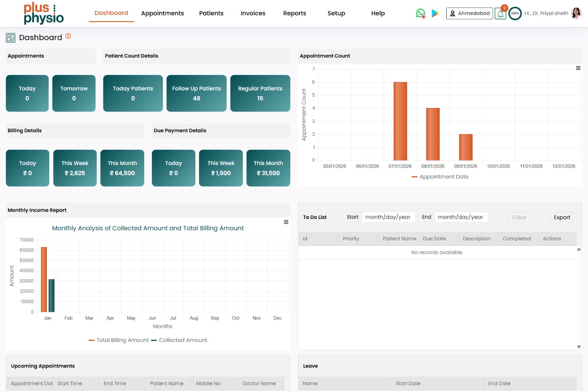Screen dimensions: 588x392
Task: Open the Appointment Count chart menu
Action: [x=578, y=68]
